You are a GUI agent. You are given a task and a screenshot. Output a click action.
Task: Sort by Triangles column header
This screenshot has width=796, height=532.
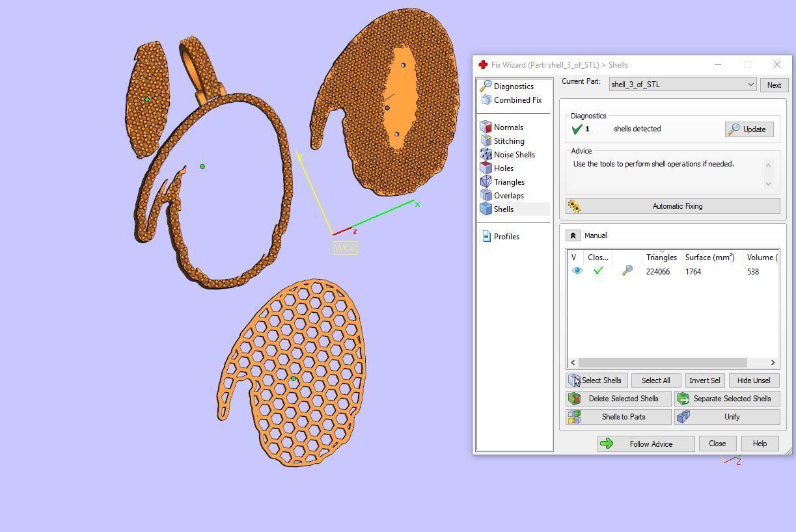tap(661, 258)
